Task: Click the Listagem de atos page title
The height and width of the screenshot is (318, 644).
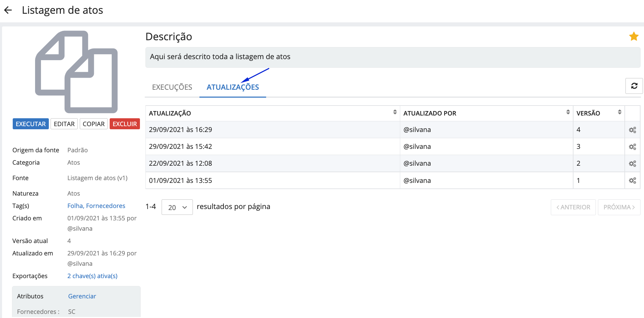Action: click(63, 10)
